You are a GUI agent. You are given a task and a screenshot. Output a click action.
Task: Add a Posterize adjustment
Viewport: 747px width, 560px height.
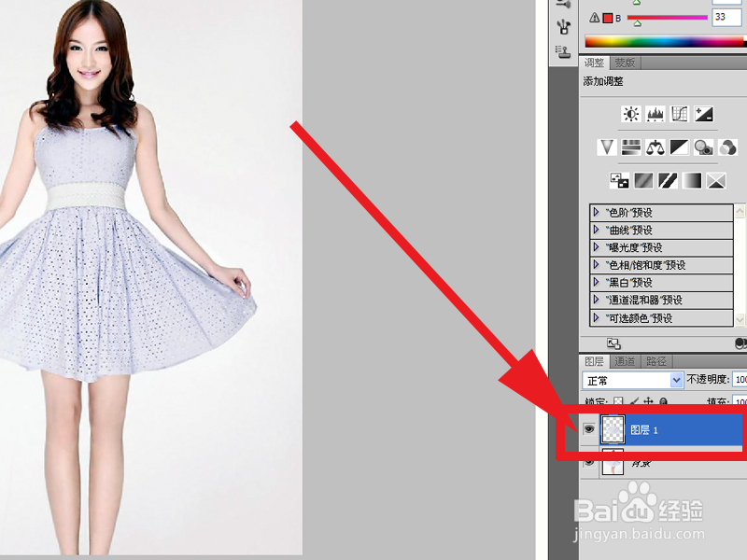click(643, 180)
